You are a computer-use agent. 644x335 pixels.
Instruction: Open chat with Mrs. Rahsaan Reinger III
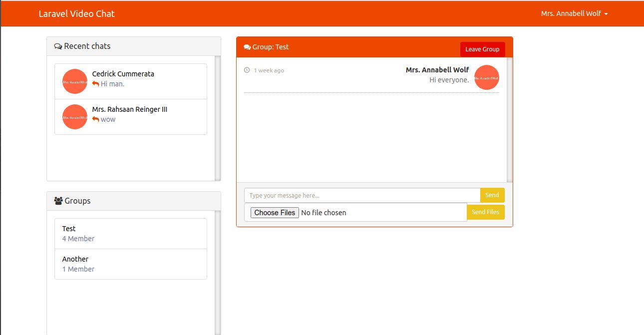(x=131, y=117)
